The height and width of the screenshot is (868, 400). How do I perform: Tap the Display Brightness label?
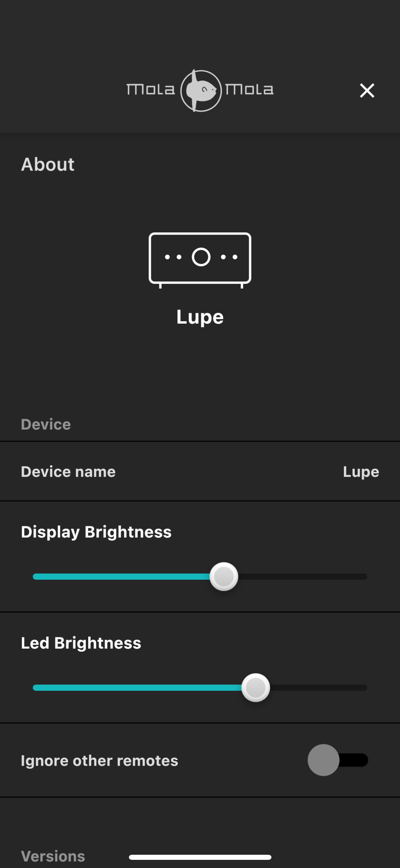[x=96, y=532]
